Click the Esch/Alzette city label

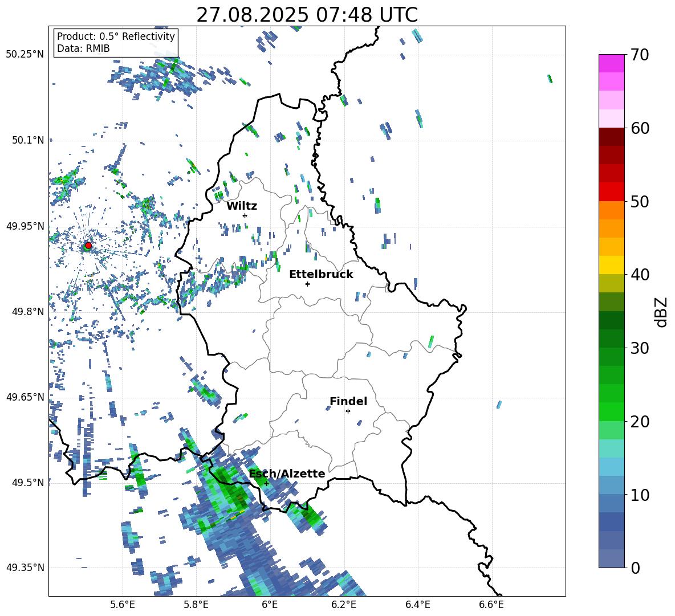tap(287, 474)
